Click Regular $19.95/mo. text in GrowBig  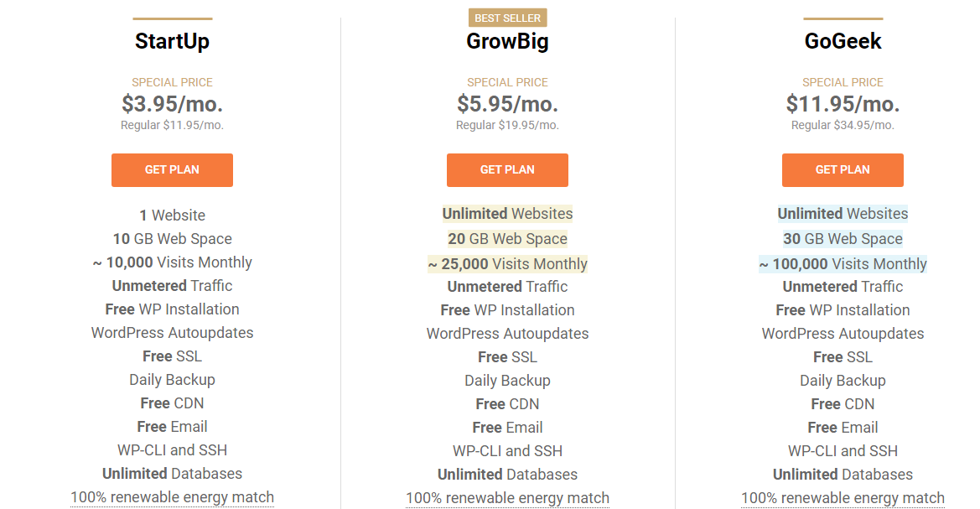pos(507,125)
